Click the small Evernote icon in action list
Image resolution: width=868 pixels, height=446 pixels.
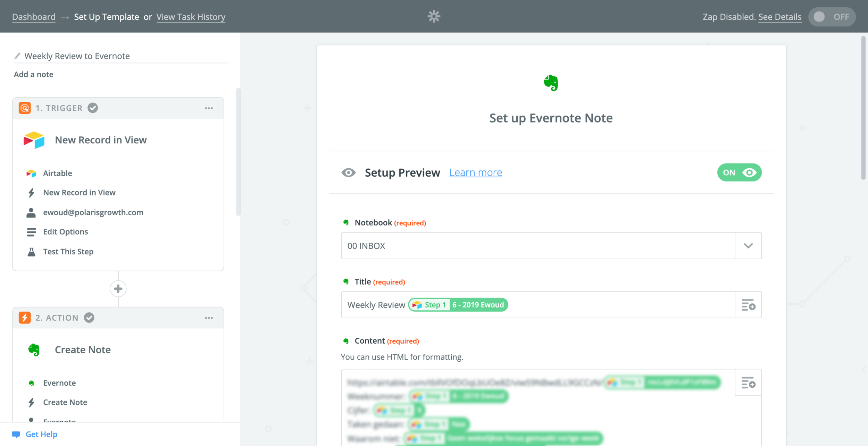click(31, 383)
